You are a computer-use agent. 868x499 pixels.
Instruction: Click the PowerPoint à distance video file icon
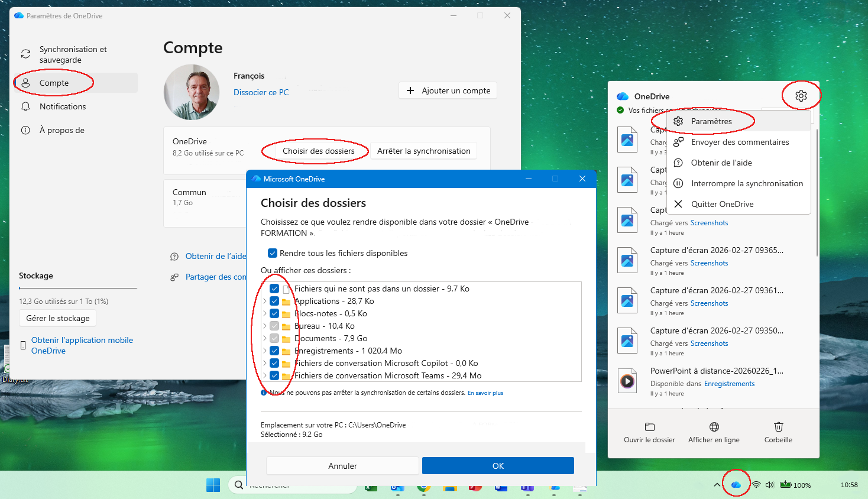[x=627, y=381]
